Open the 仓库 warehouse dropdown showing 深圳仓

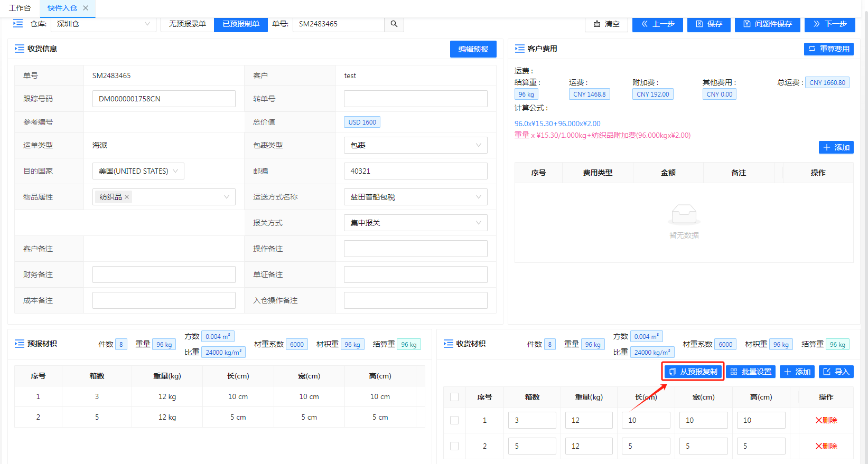tap(103, 24)
